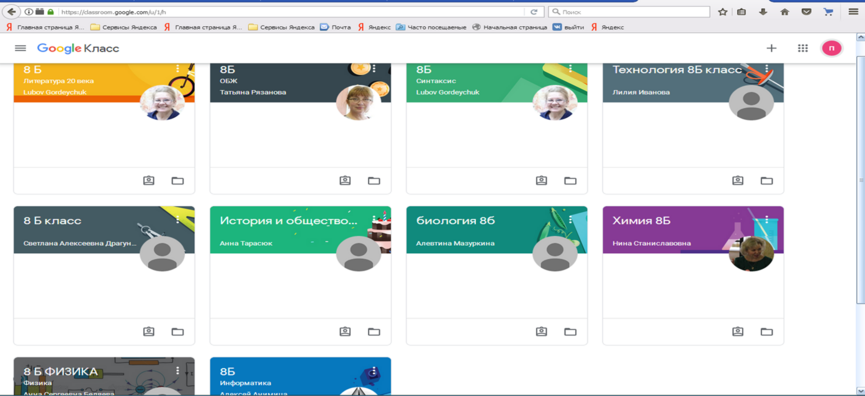Open your work icon on История и общество card
This screenshot has width=865, height=396.
click(x=345, y=331)
